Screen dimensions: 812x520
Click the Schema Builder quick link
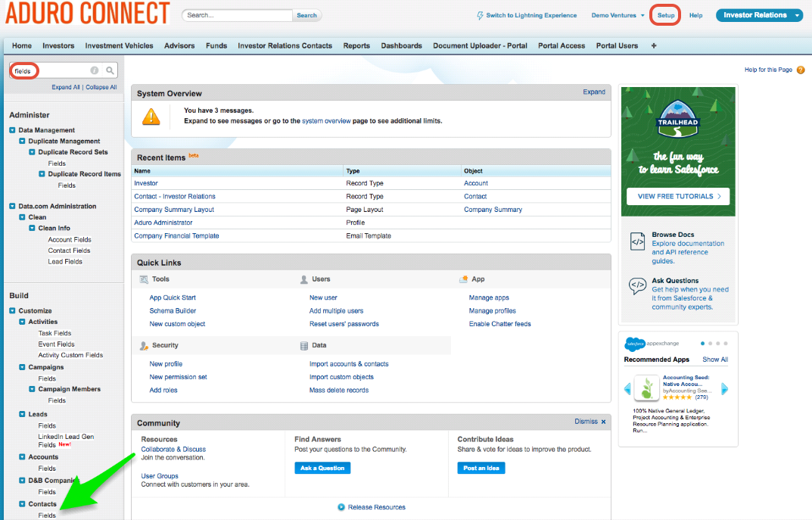pos(173,311)
